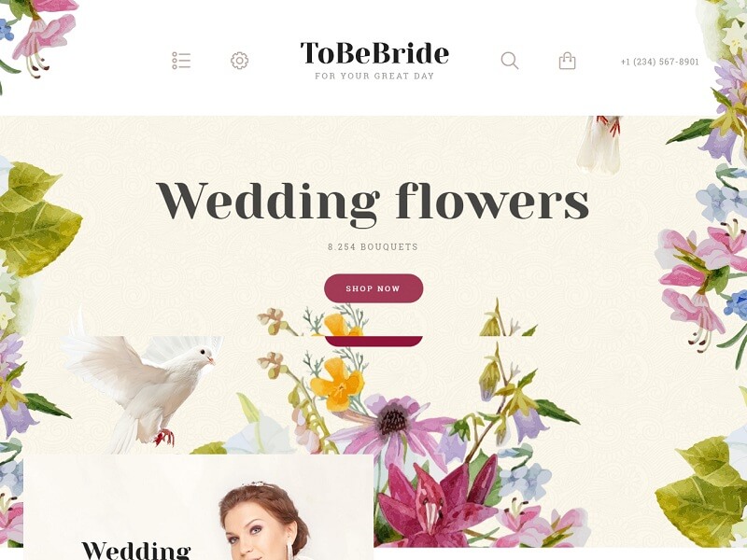Screen dimensions: 747x560
Task: Click the search magnifier icon
Action: [509, 61]
